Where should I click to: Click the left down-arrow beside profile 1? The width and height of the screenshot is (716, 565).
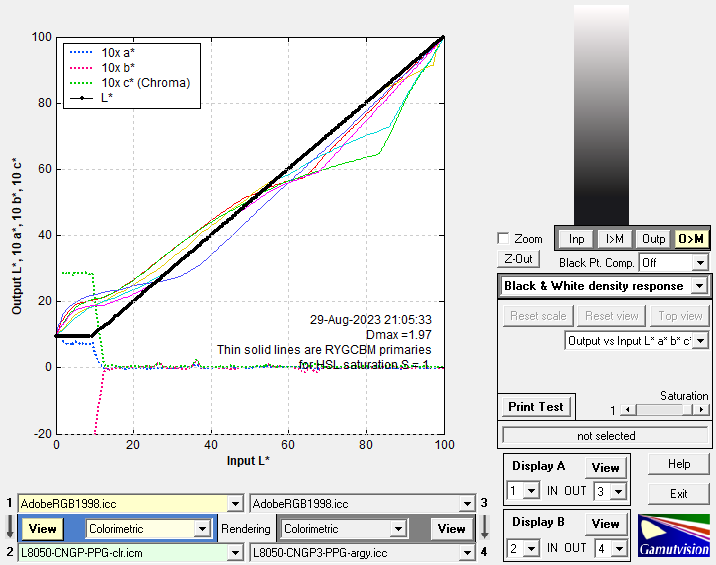9,527
